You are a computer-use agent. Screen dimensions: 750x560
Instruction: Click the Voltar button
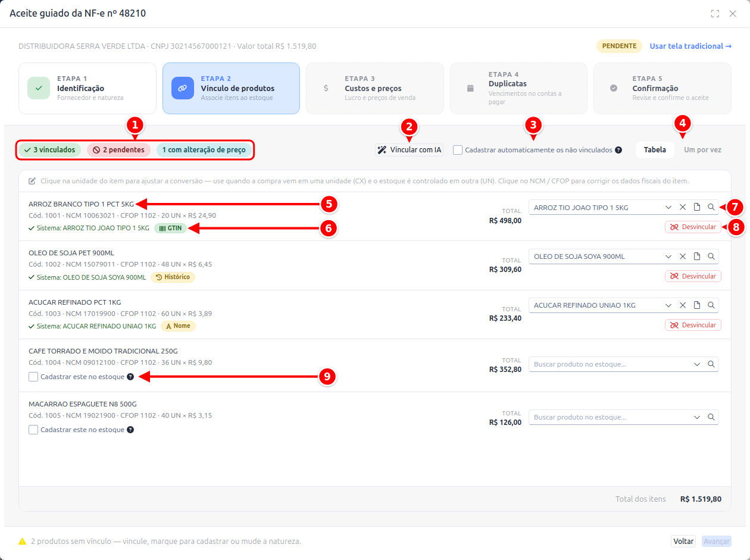point(684,542)
